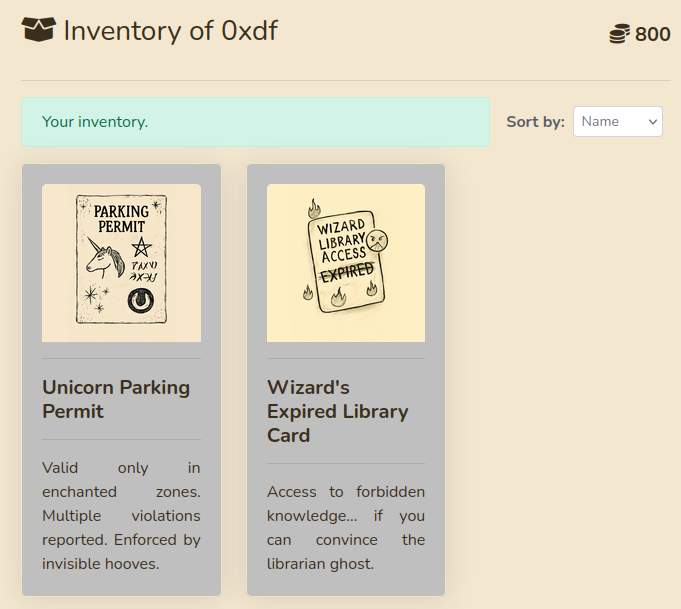Click the "Inventory of 0xdf" heading
Screen dimensions: 681x609
click(x=170, y=31)
